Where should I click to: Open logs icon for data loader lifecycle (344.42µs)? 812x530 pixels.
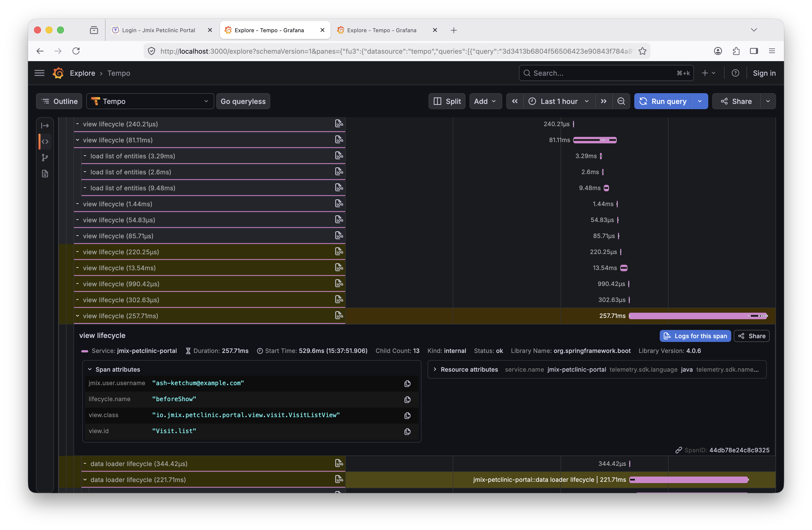[339, 463]
